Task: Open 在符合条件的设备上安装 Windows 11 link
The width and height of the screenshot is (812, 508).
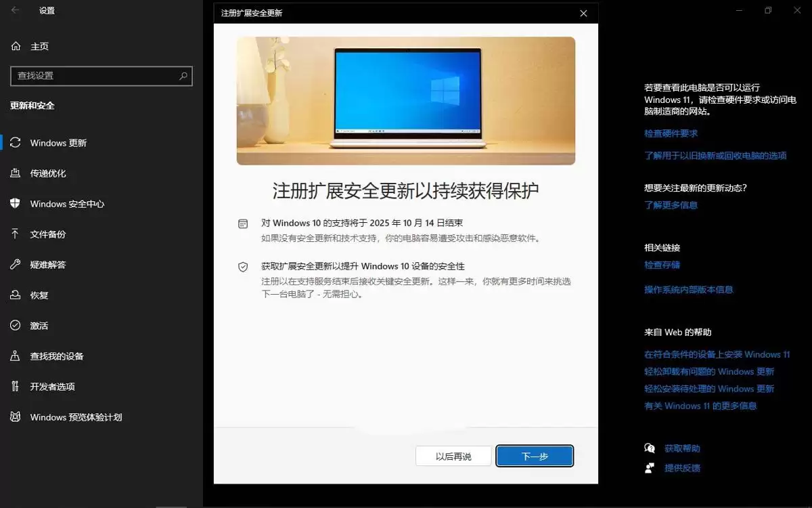Action: tap(717, 354)
